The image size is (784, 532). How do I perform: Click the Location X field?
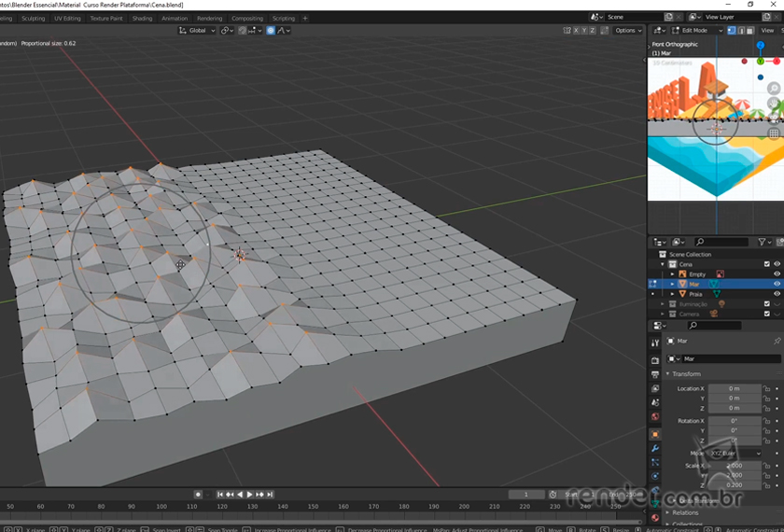(735, 388)
